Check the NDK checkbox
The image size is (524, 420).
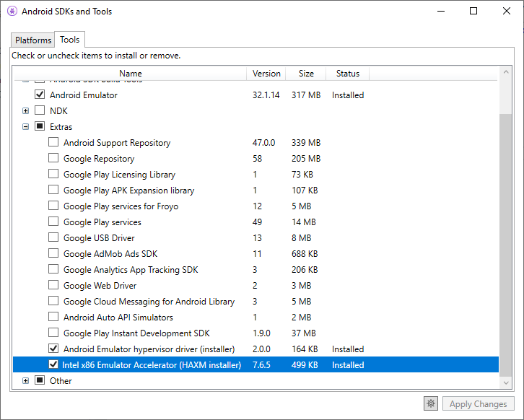point(40,110)
